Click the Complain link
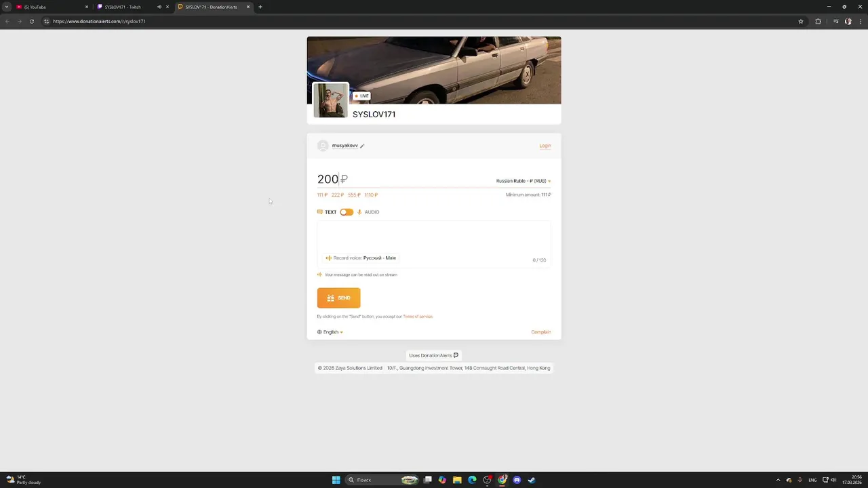The height and width of the screenshot is (488, 868). coord(541,332)
